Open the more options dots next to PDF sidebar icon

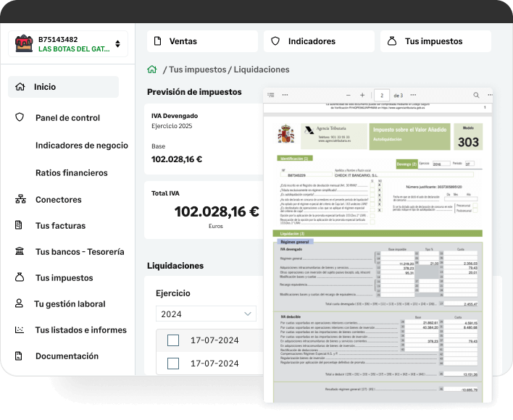click(285, 95)
